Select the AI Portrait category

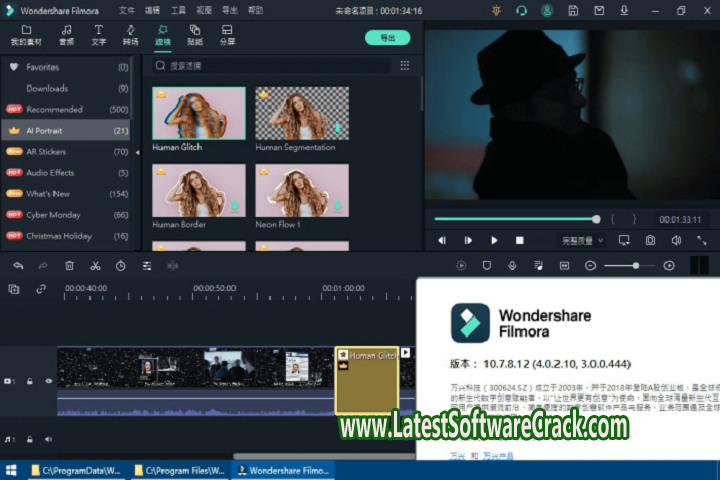(x=67, y=130)
